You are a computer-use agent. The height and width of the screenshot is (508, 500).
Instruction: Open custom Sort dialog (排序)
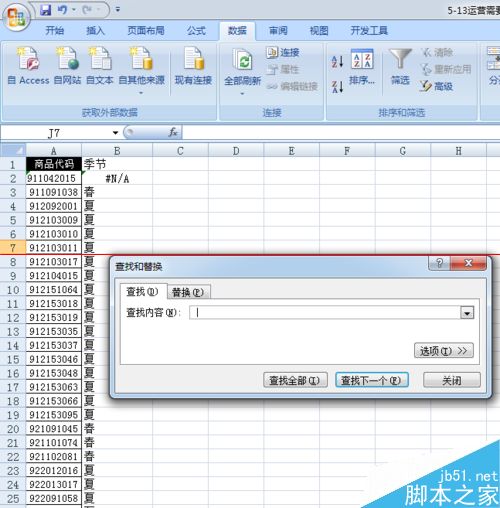click(x=362, y=67)
